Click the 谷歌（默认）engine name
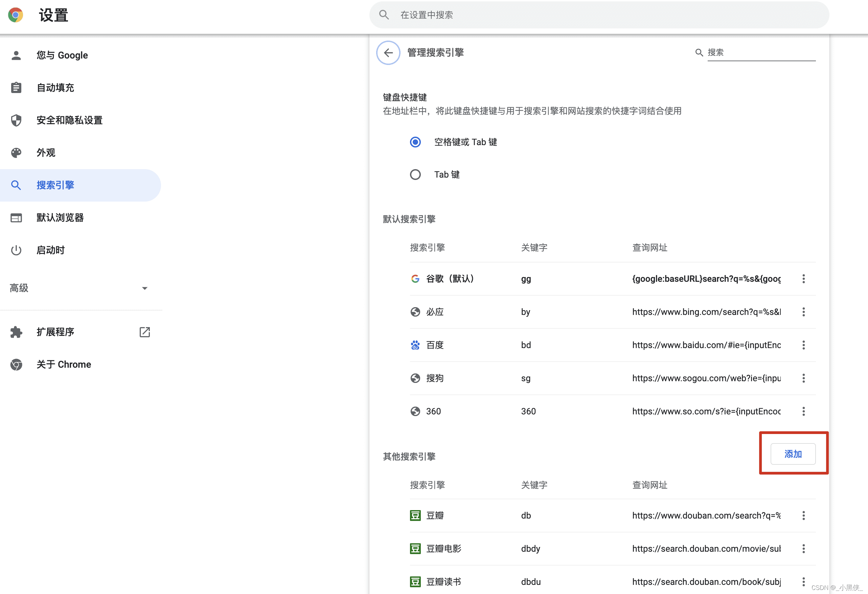The image size is (868, 594). tap(450, 279)
